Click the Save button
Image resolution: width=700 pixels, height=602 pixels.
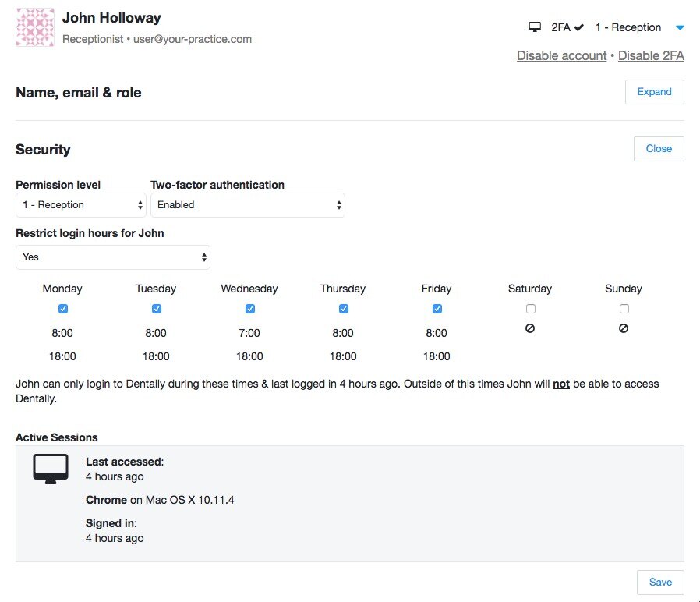coord(659,583)
